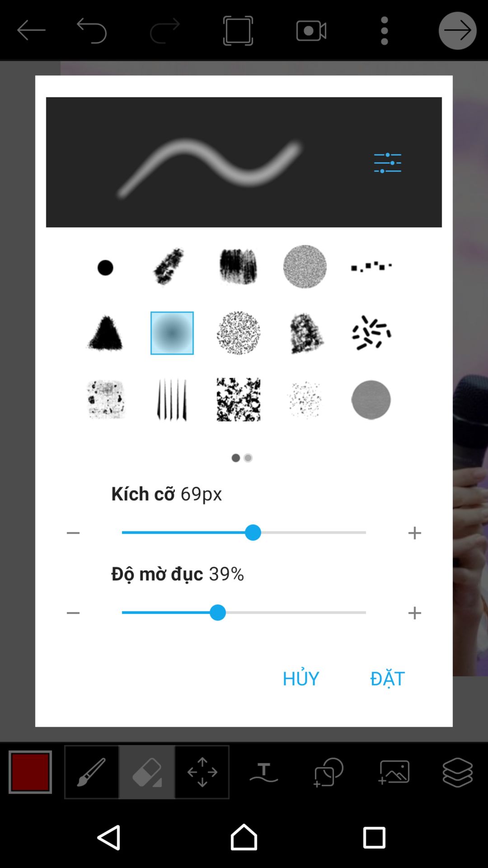This screenshot has width=488, height=868.
Task: Confirm brush with ĐẶT button
Action: [388, 678]
